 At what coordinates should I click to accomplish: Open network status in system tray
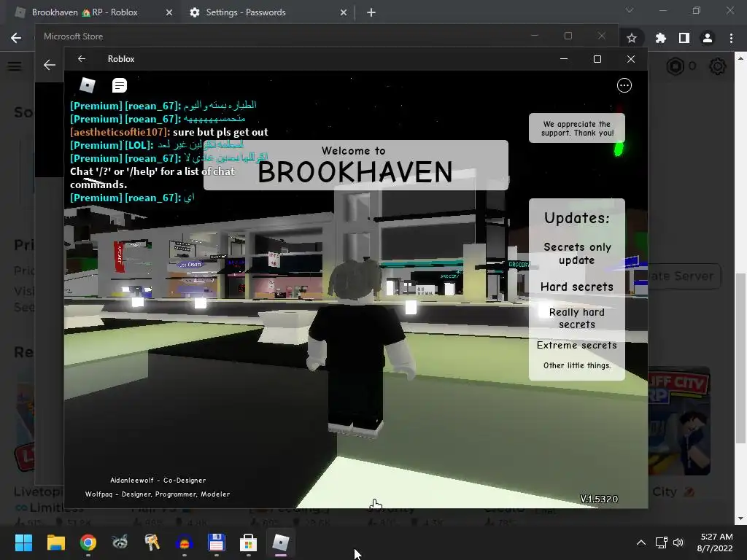(661, 542)
